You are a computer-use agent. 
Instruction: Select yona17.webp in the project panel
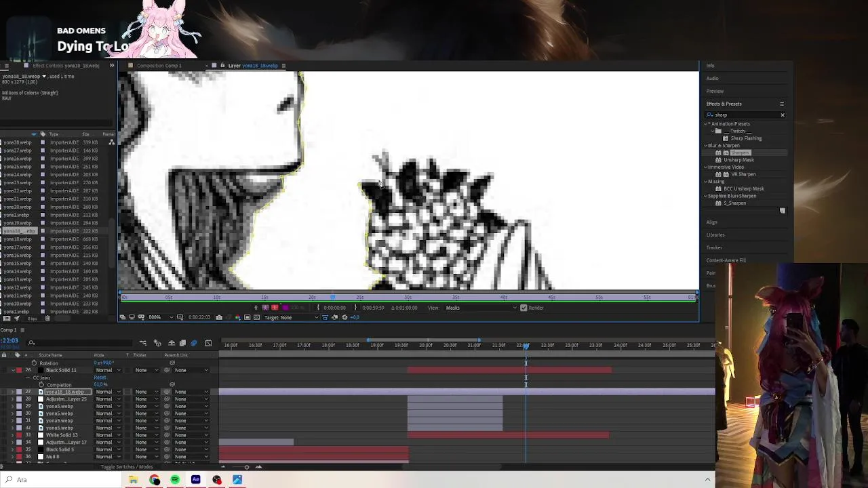18,247
